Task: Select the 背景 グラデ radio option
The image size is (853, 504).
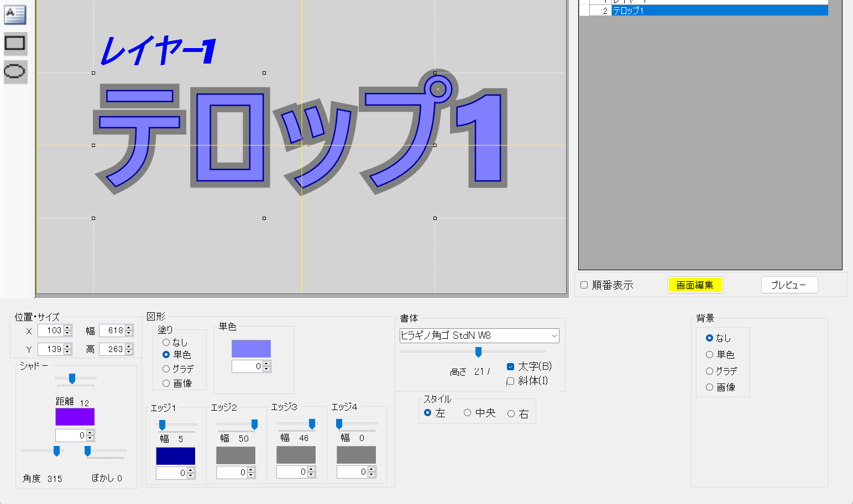Action: 709,371
